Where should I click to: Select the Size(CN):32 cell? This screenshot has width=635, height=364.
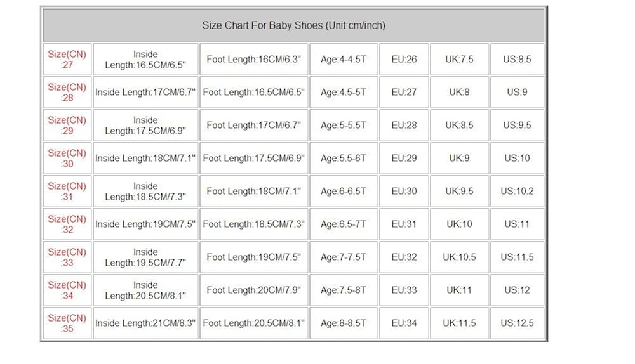coord(67,224)
